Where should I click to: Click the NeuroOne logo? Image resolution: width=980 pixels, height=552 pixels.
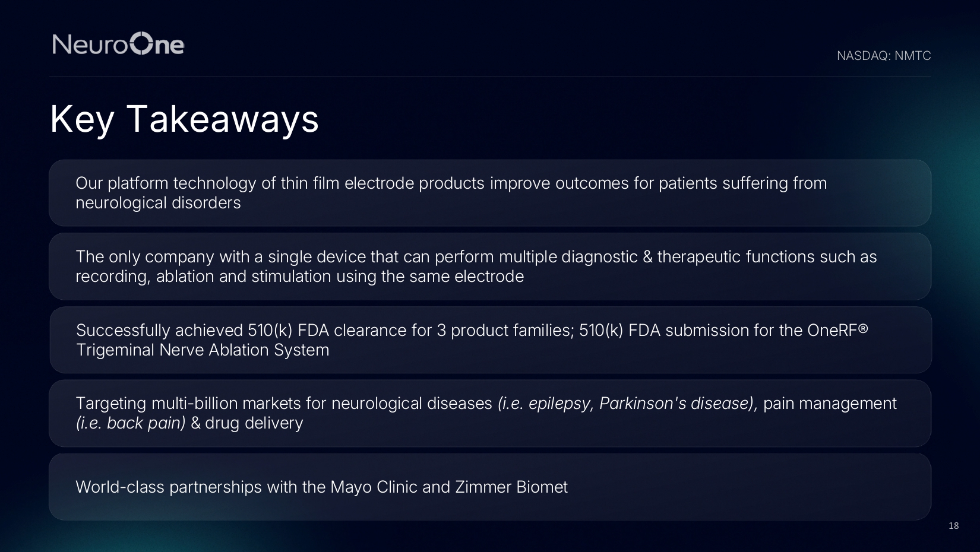pos(118,44)
